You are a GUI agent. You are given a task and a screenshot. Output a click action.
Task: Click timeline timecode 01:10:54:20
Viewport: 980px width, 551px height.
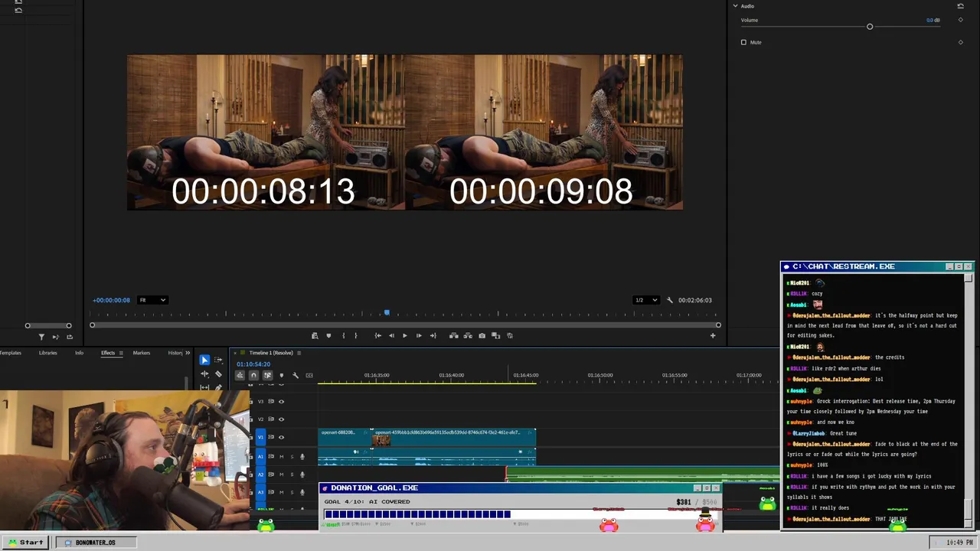[x=253, y=364]
